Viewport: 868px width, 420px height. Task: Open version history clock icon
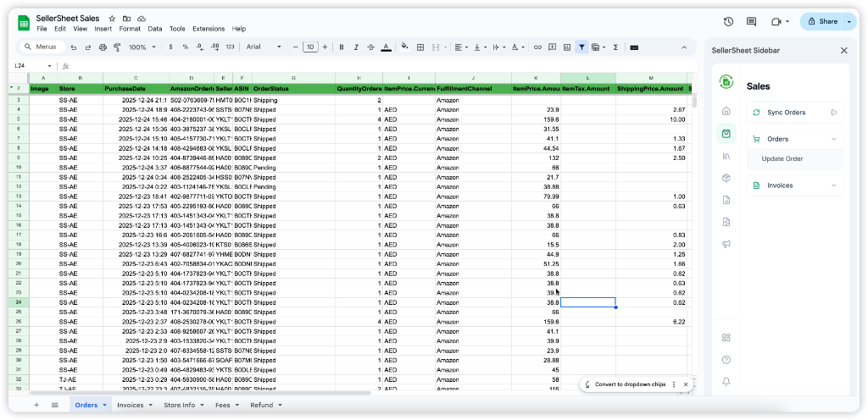[728, 21]
